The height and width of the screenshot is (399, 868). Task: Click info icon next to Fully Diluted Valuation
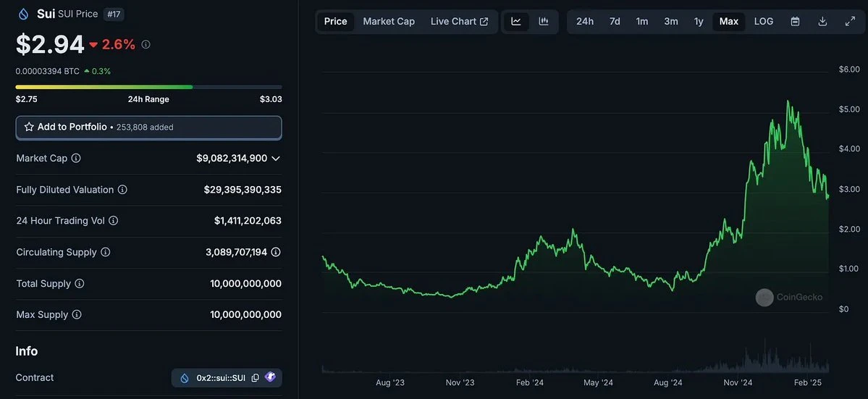(122, 190)
